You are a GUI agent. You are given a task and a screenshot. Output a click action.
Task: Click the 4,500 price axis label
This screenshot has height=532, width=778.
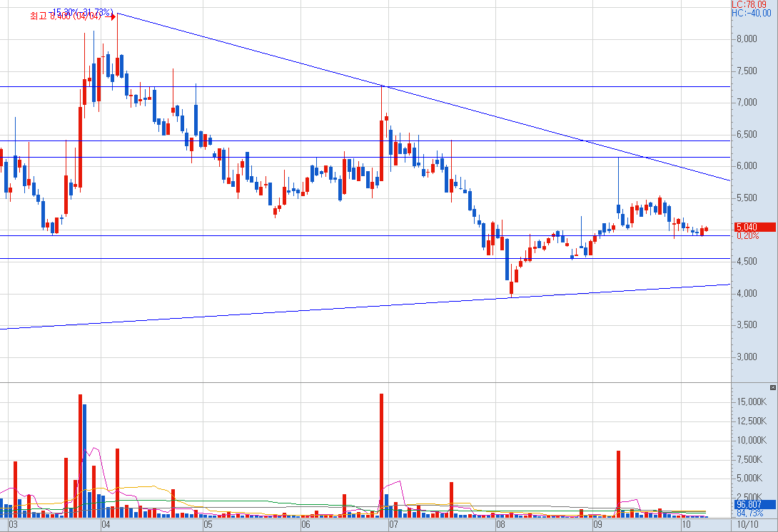(x=747, y=261)
